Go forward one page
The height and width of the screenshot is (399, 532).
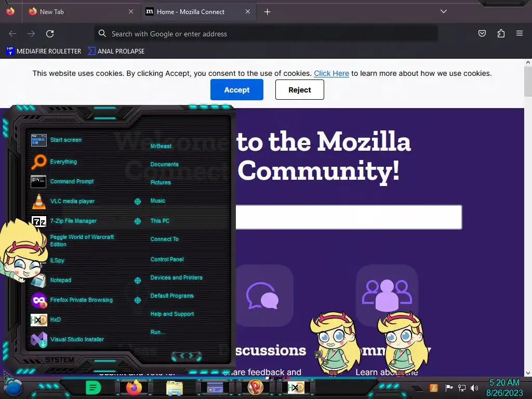[31, 34]
